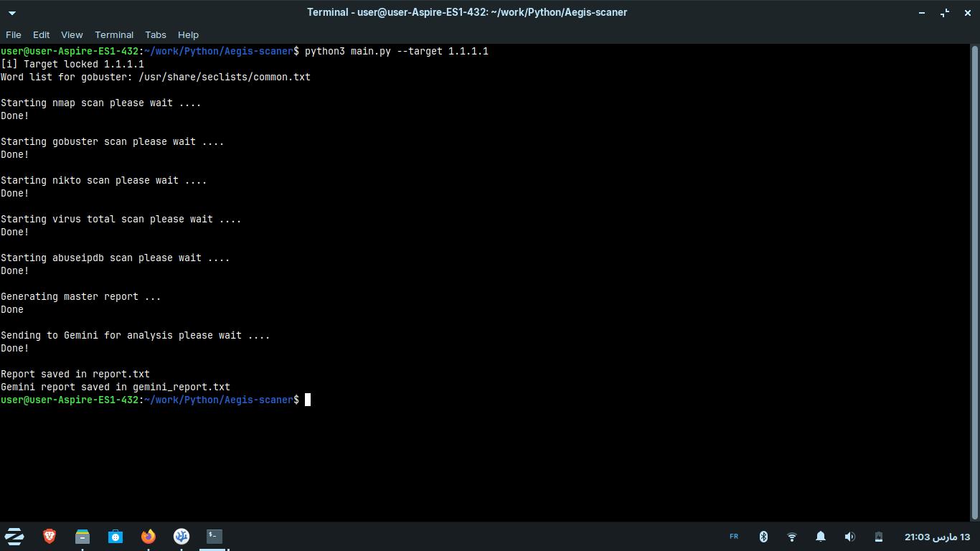
Task: Click the 'Starting gobuster scan please wait' line
Action: click(x=113, y=141)
